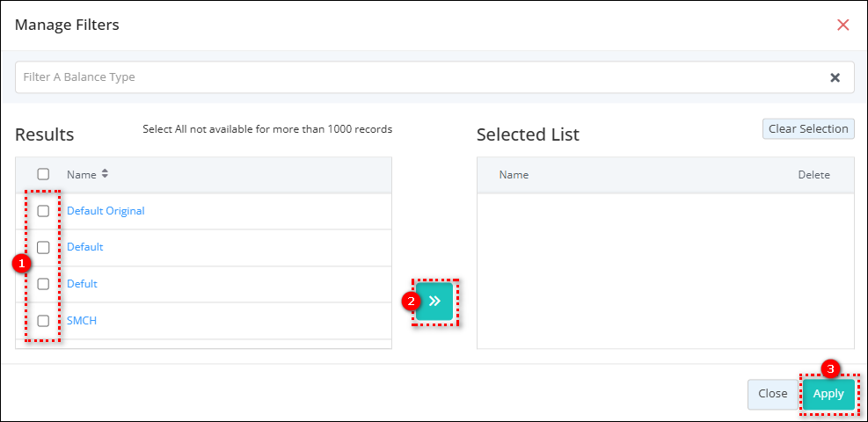Enable the SMCH checkbox
The height and width of the screenshot is (422, 868).
click(43, 321)
